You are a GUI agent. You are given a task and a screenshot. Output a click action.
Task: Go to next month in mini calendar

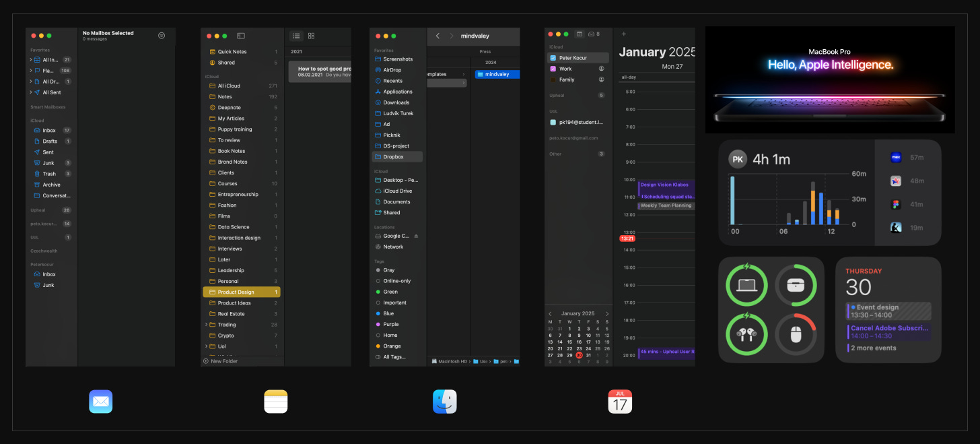tap(607, 314)
